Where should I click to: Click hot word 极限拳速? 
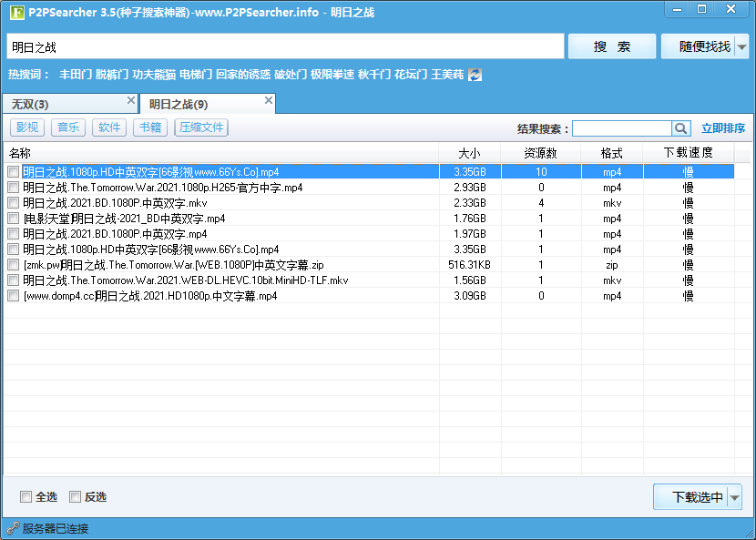click(x=332, y=75)
